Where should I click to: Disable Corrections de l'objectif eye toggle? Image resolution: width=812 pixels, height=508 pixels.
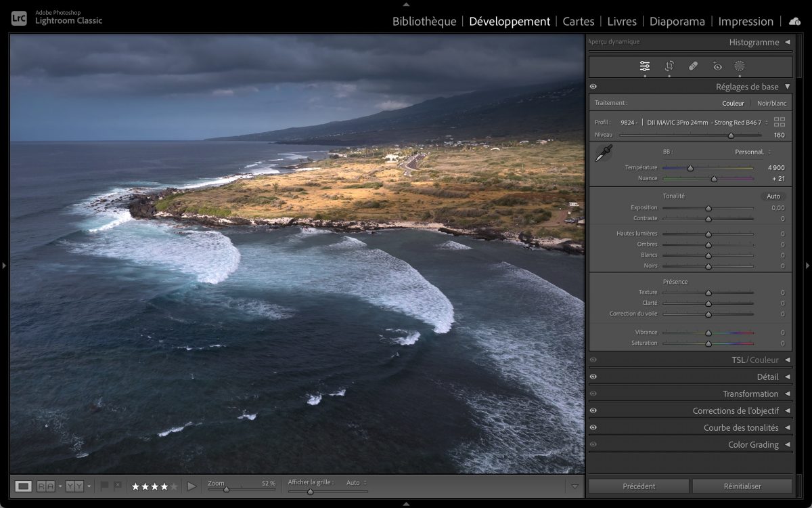click(593, 410)
